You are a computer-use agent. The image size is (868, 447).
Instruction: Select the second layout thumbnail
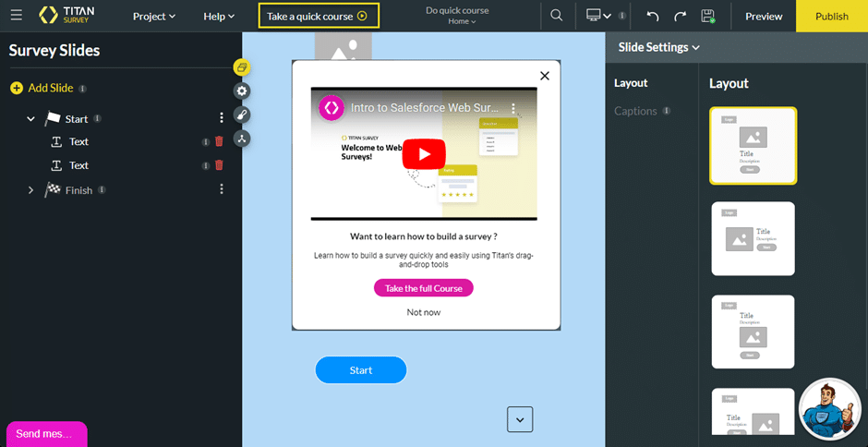pos(753,238)
